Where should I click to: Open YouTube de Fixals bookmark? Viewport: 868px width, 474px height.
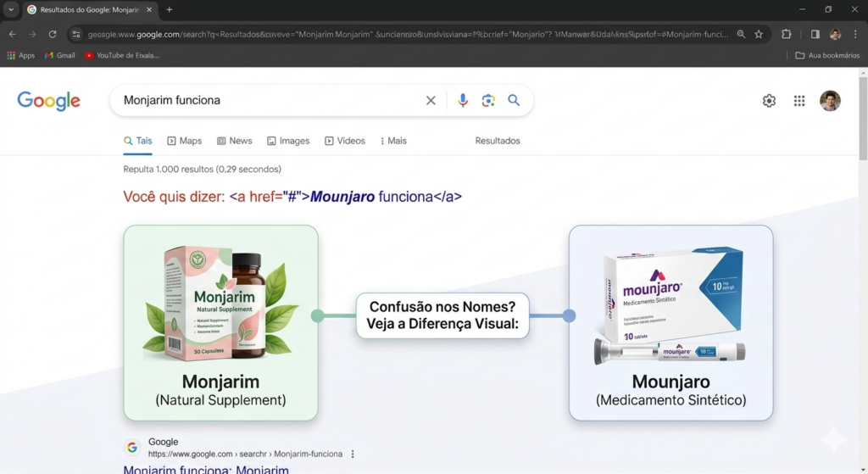pos(122,55)
